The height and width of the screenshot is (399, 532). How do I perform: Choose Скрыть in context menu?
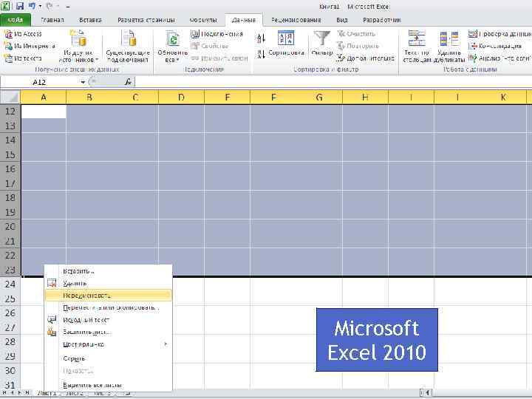point(108,358)
